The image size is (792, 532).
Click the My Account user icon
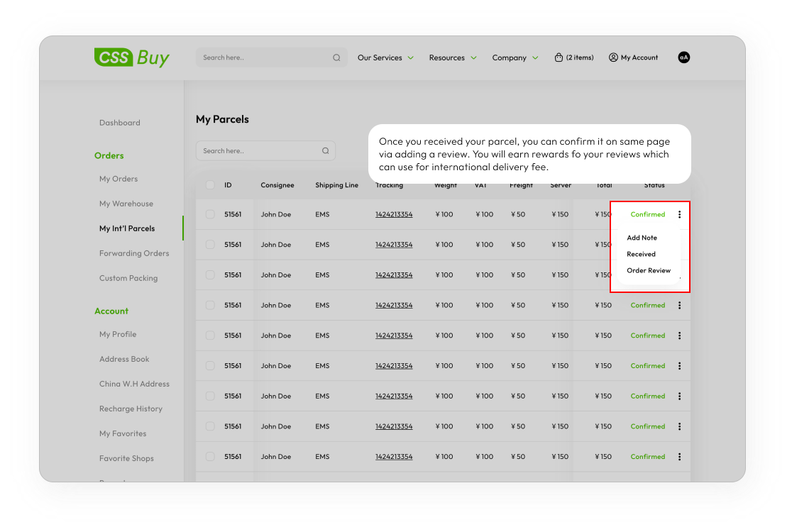(x=613, y=57)
